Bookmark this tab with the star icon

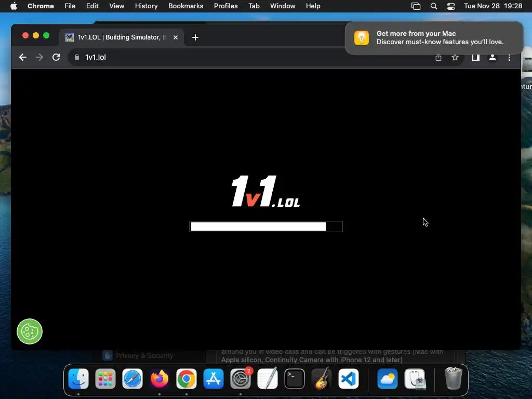point(455,58)
